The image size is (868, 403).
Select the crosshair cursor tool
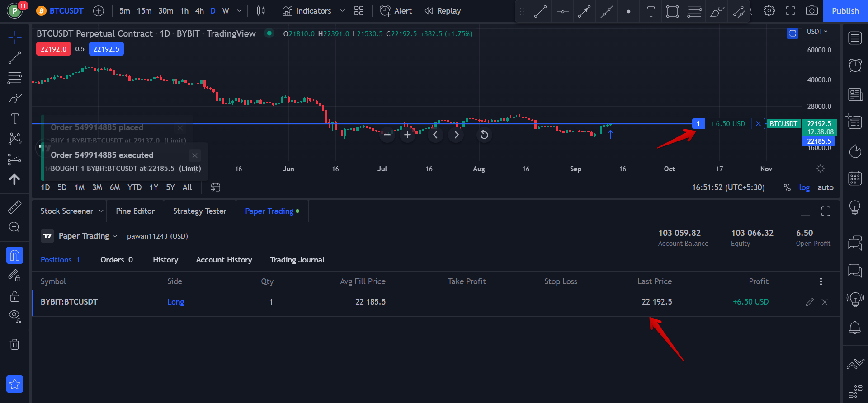point(14,38)
